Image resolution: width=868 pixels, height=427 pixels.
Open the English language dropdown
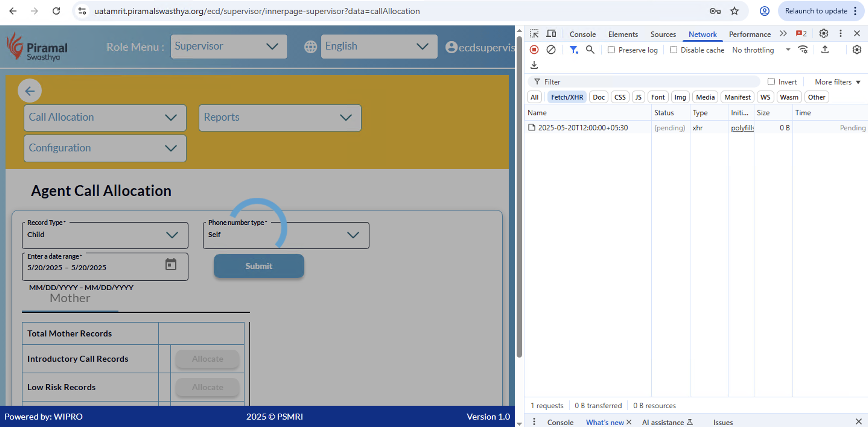point(379,46)
